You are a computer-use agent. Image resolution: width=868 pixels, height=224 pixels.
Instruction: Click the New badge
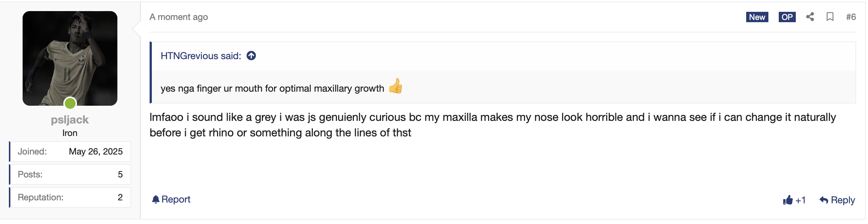pyautogui.click(x=757, y=17)
